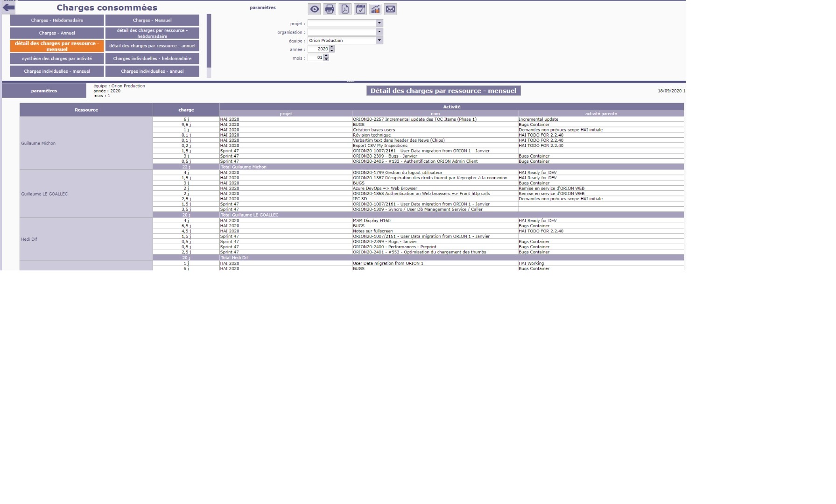Click the calendar checkmark icon
The image size is (836, 504).
pos(360,9)
